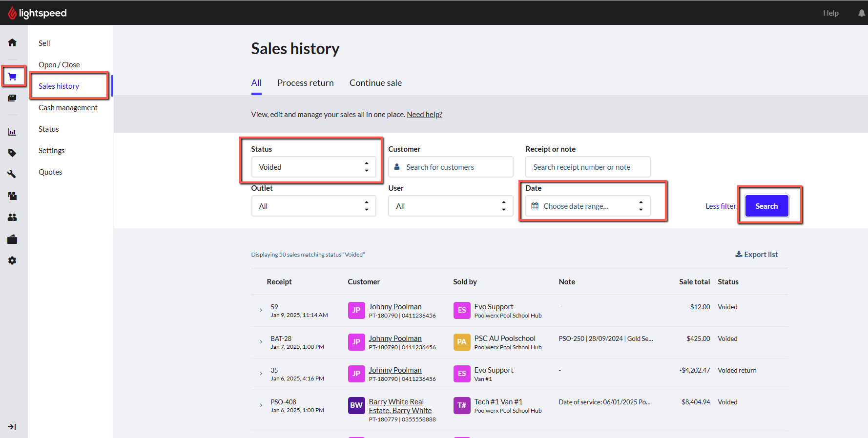Click the T# avatar for Tech #1

coord(462,405)
